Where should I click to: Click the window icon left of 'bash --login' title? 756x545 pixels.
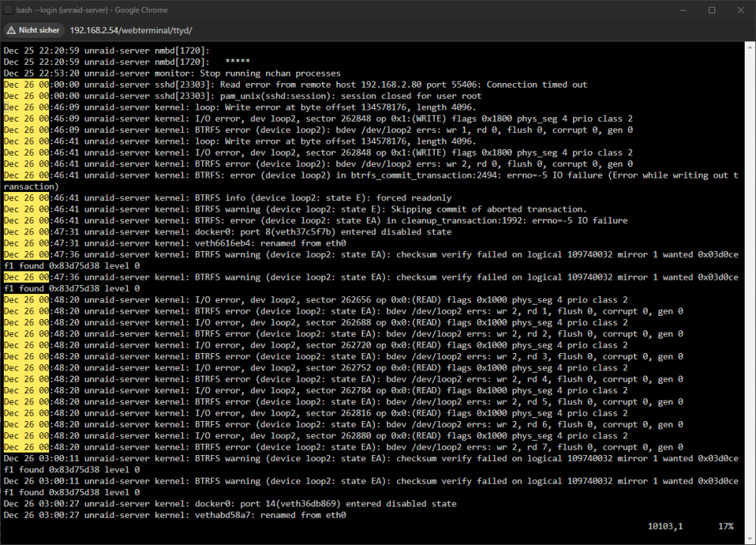click(x=8, y=10)
